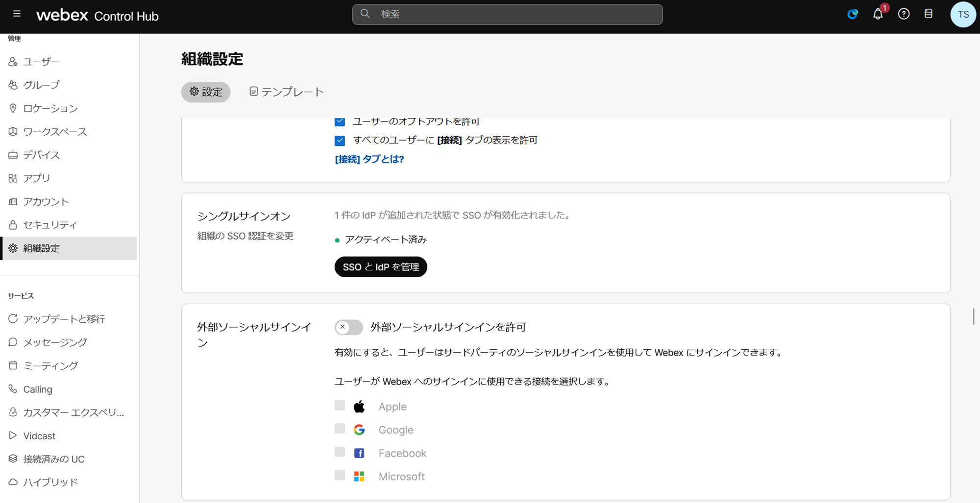Image resolution: width=980 pixels, height=503 pixels.
Task: Open the [接続] タブとは? link
Action: pos(369,159)
